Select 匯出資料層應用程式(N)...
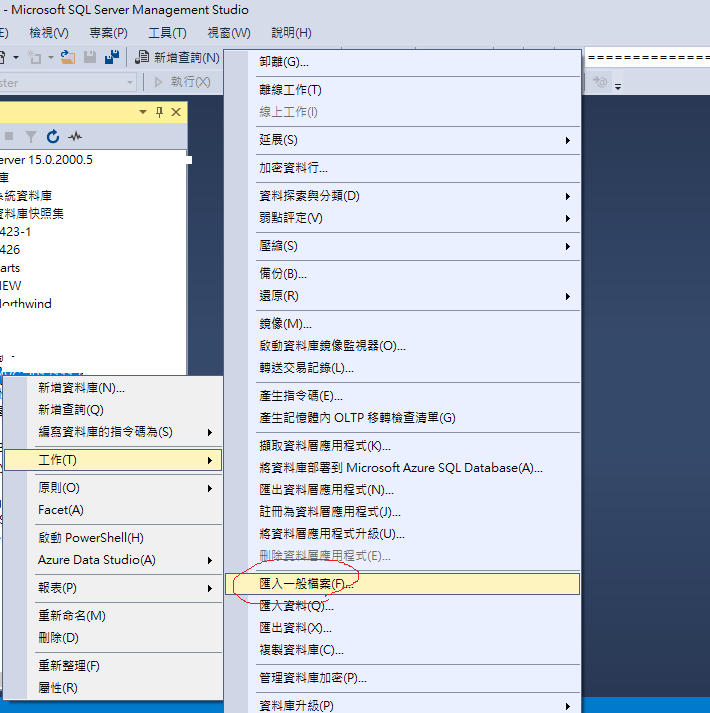 point(403,490)
